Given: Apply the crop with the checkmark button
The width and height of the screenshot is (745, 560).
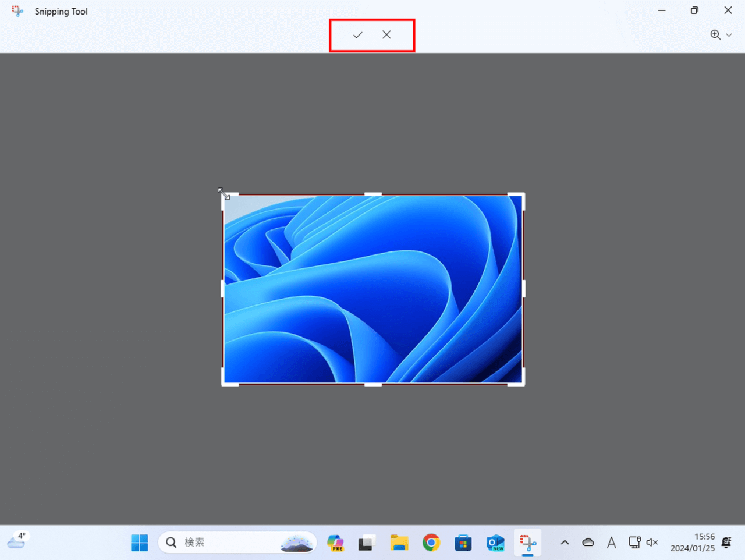Looking at the screenshot, I should point(357,35).
